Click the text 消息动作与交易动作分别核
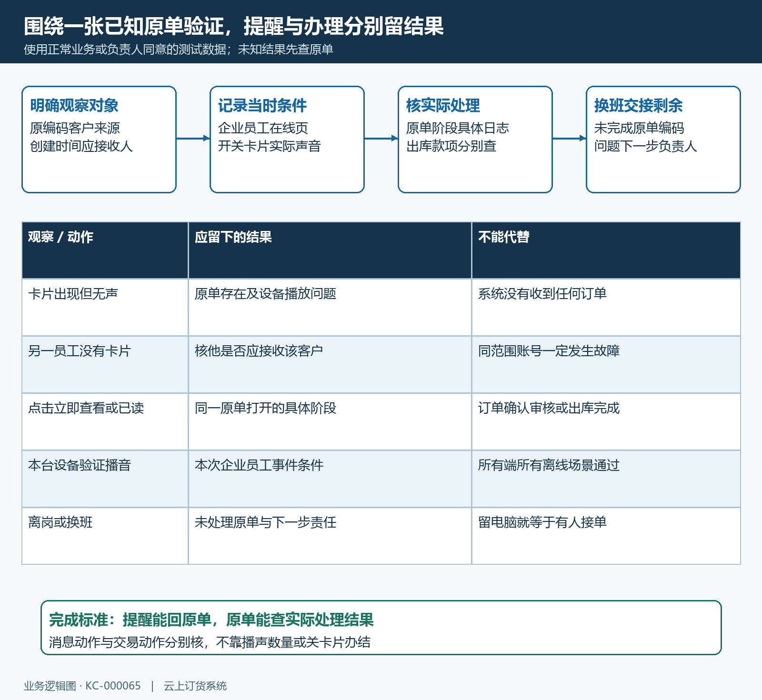 tap(126, 642)
